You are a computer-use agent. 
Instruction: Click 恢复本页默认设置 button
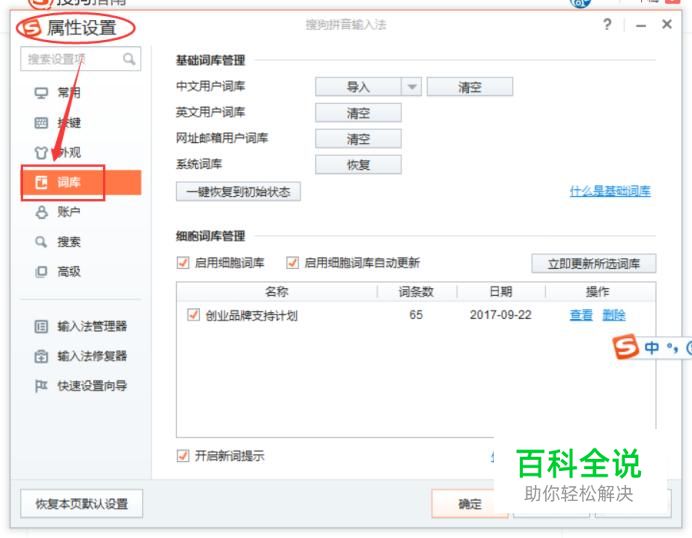(x=82, y=504)
